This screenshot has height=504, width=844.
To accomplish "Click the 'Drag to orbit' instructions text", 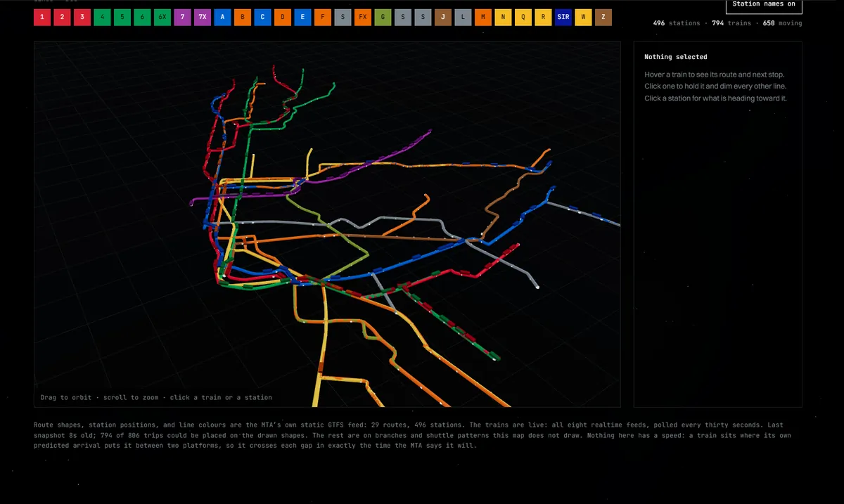I will pyautogui.click(x=156, y=397).
